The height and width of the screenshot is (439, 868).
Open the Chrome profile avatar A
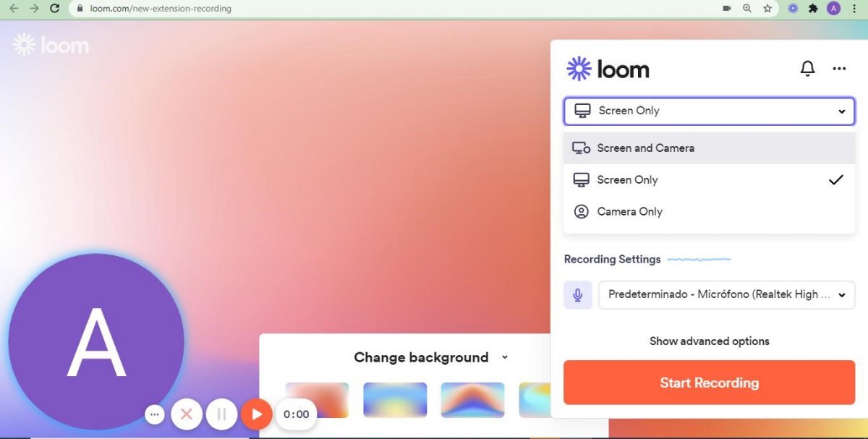(x=834, y=9)
